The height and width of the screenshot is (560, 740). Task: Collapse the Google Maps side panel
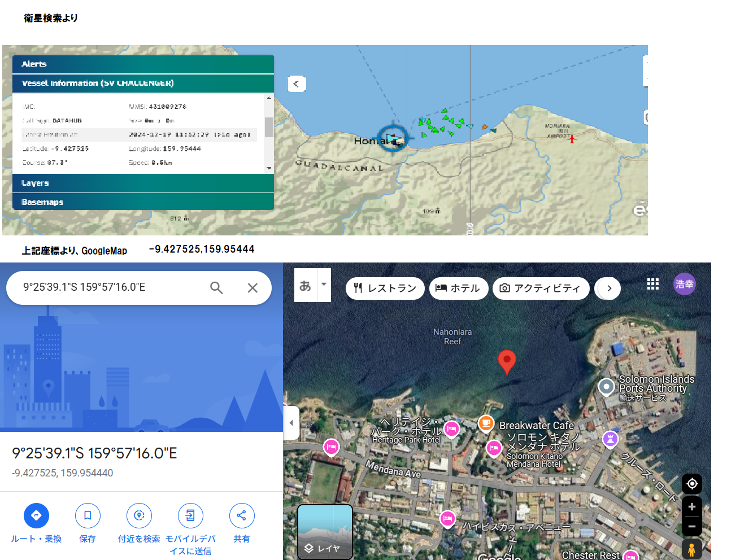click(x=291, y=423)
